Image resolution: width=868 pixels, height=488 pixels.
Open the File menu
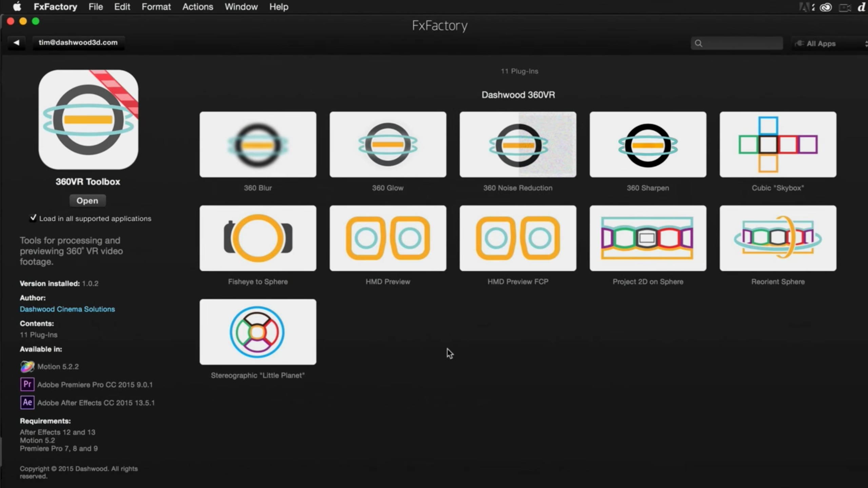(x=96, y=7)
